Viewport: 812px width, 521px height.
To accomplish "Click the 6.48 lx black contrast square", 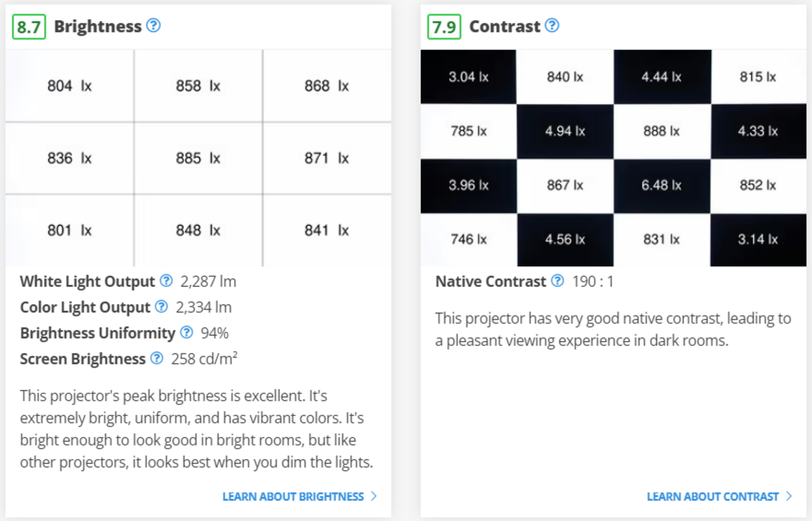I will (x=662, y=185).
